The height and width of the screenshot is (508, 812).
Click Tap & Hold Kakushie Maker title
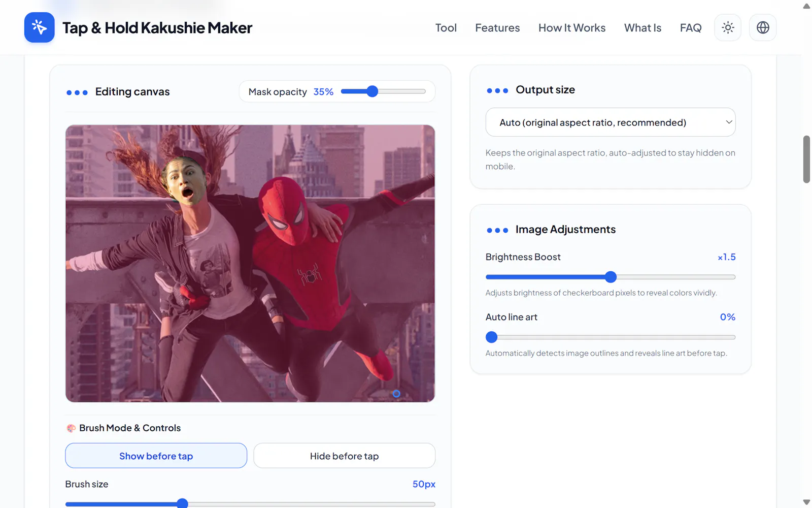pyautogui.click(x=157, y=28)
